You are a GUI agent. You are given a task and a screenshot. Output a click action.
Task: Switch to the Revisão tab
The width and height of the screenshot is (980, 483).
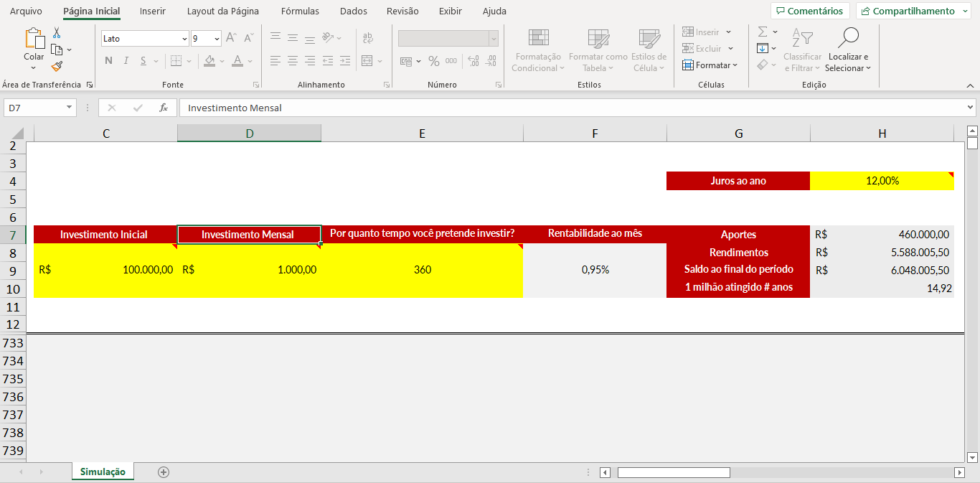point(402,11)
